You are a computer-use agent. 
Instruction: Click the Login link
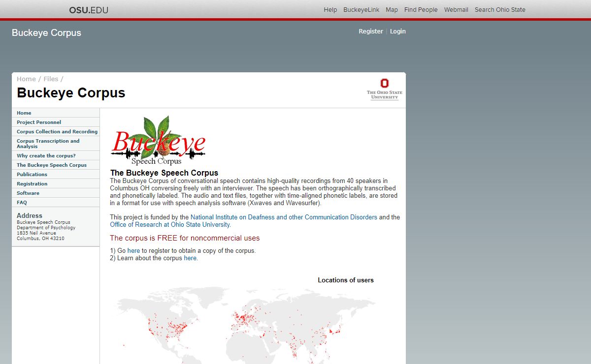pos(398,31)
